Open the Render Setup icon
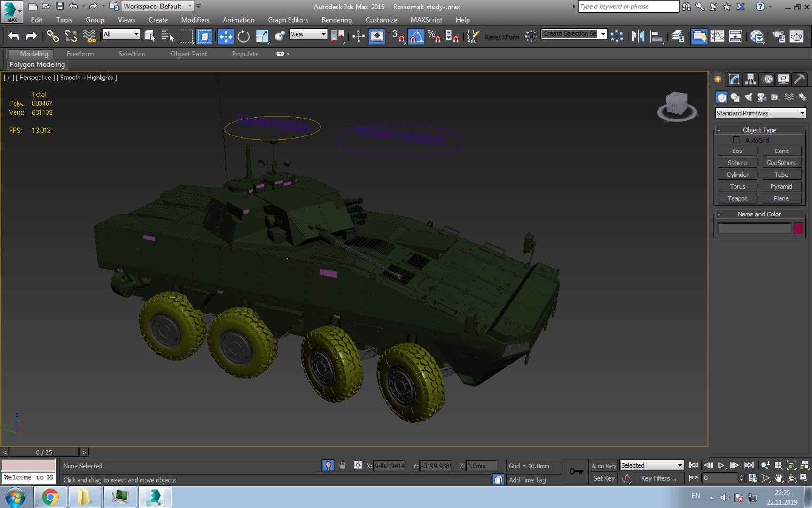The height and width of the screenshot is (508, 812). 778,36
